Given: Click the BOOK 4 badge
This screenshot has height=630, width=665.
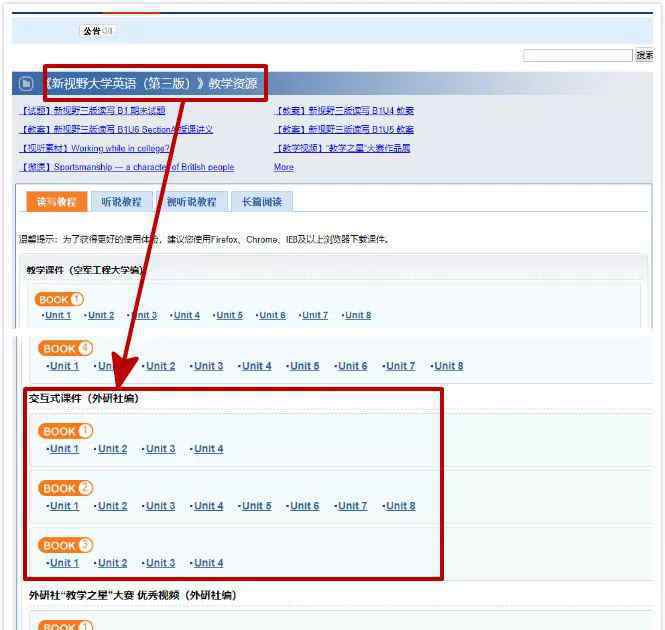Looking at the screenshot, I should click(x=65, y=348).
